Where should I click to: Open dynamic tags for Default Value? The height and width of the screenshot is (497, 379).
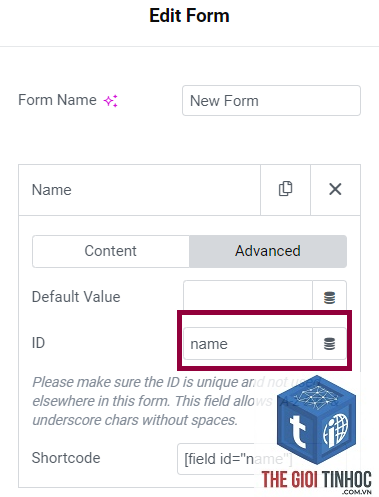pos(329,297)
